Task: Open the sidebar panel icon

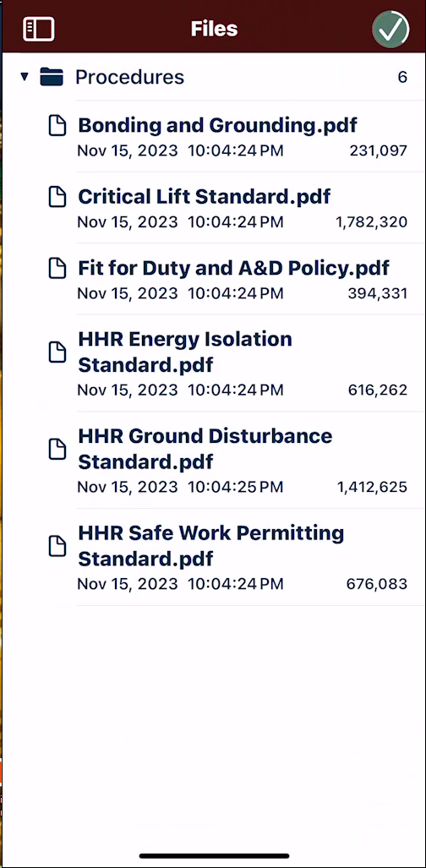Action: pos(38,29)
